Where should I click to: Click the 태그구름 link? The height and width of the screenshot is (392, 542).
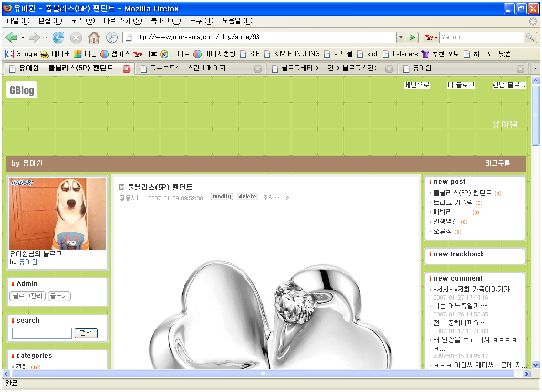click(497, 163)
